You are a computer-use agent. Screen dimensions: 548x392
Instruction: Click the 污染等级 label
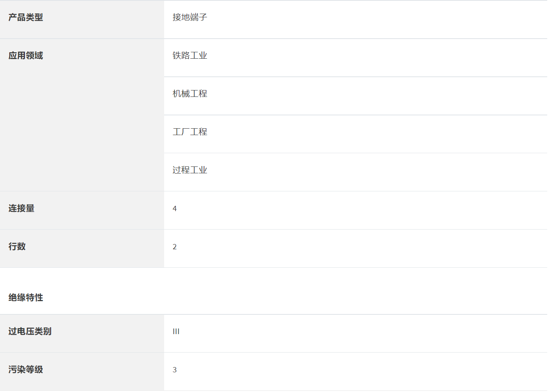(x=26, y=369)
